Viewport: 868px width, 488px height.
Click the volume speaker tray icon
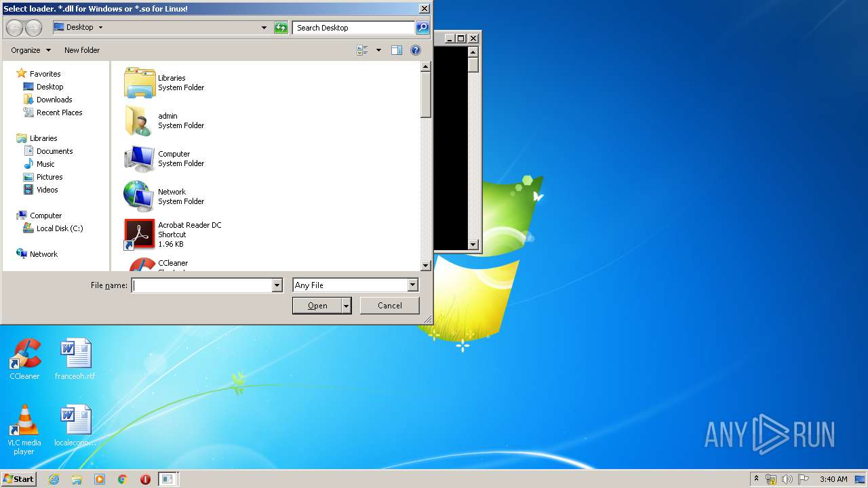pos(787,479)
